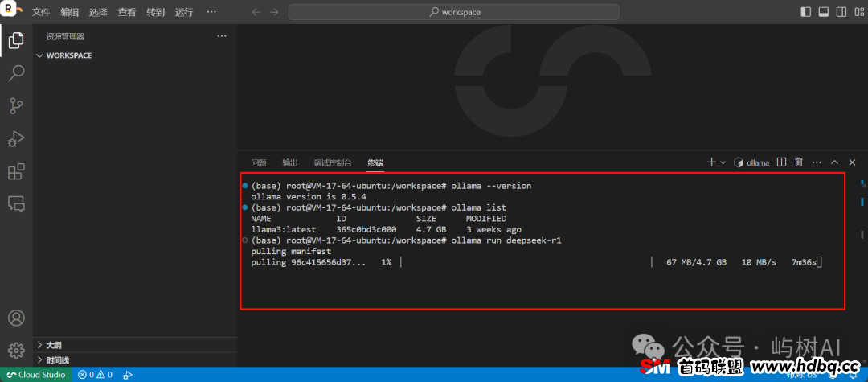This screenshot has height=382, width=868.
Task: Select the ollama terminal instance
Action: click(751, 162)
